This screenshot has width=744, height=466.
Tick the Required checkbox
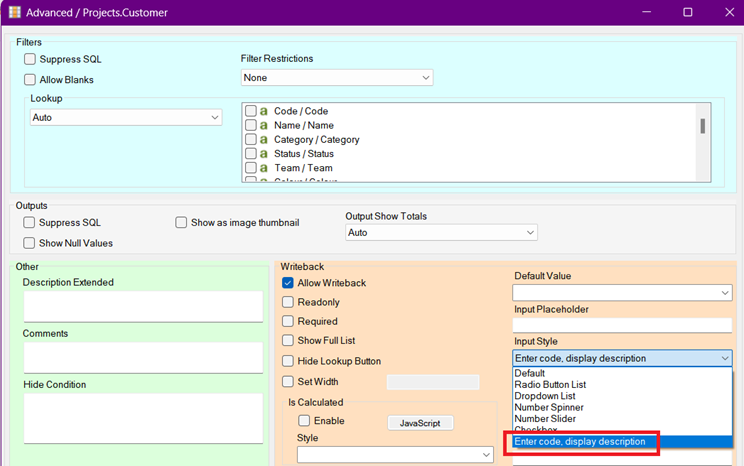pyautogui.click(x=288, y=321)
